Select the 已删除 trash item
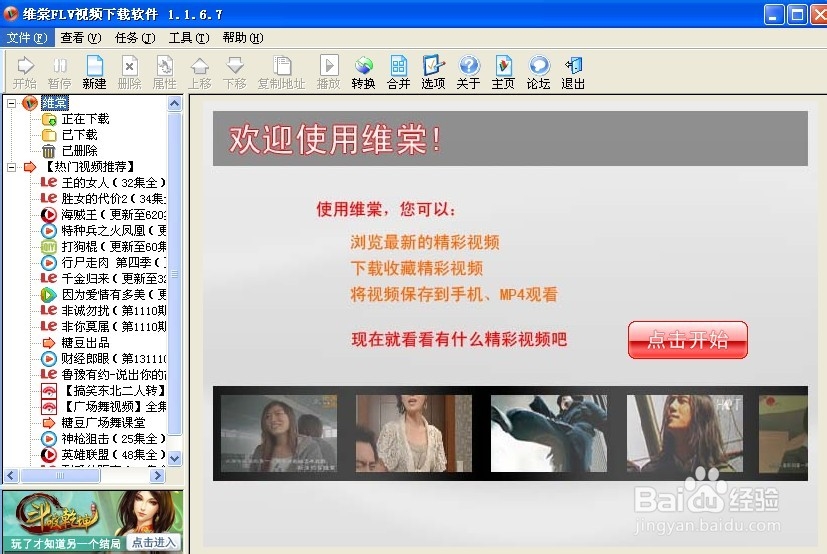 pos(80,151)
